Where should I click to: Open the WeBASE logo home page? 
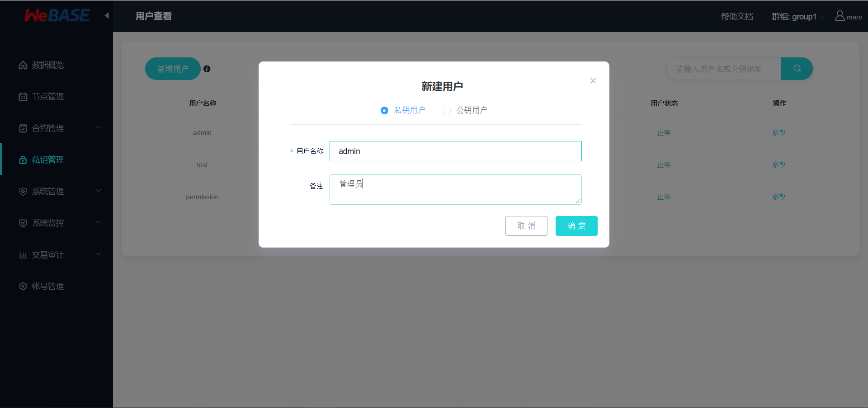(57, 15)
